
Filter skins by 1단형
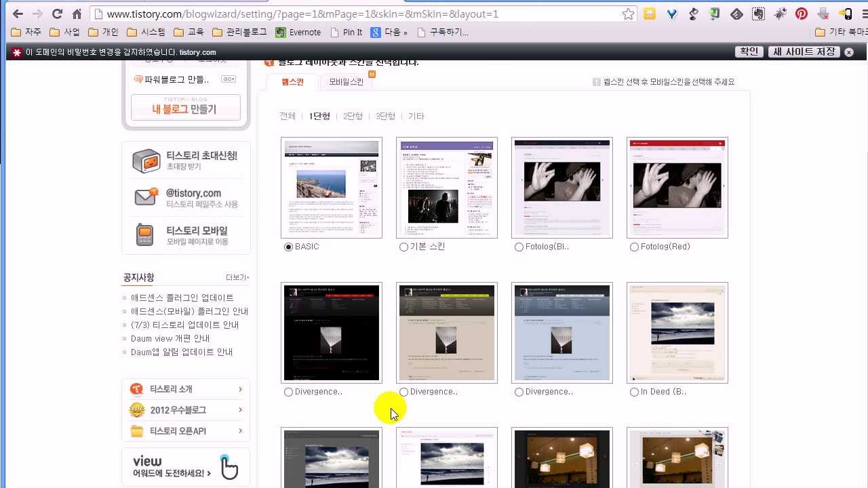319,117
